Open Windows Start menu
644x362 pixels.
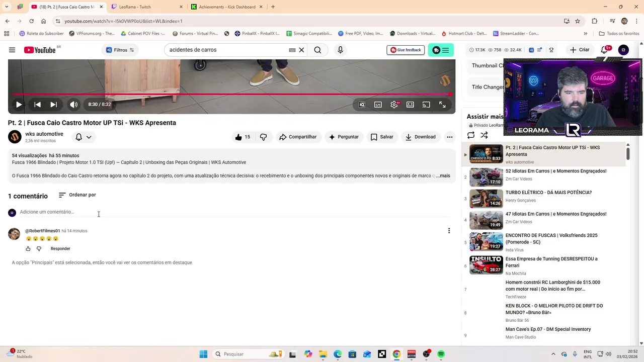click(x=203, y=354)
